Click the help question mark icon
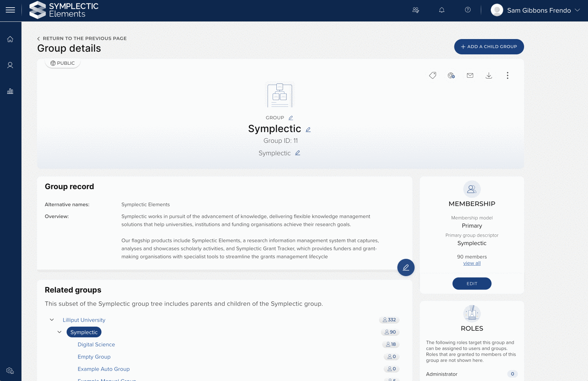This screenshot has height=381, width=588. [x=467, y=10]
